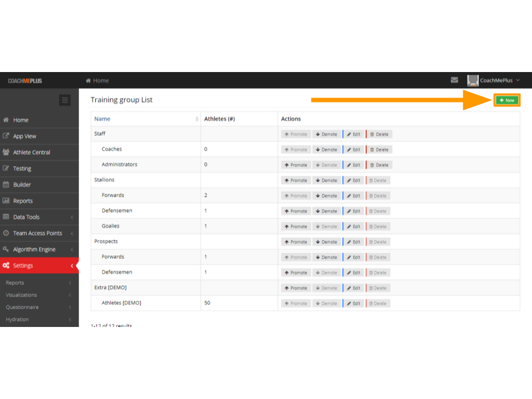
Task: Edit the Administrators group
Action: [x=354, y=165]
